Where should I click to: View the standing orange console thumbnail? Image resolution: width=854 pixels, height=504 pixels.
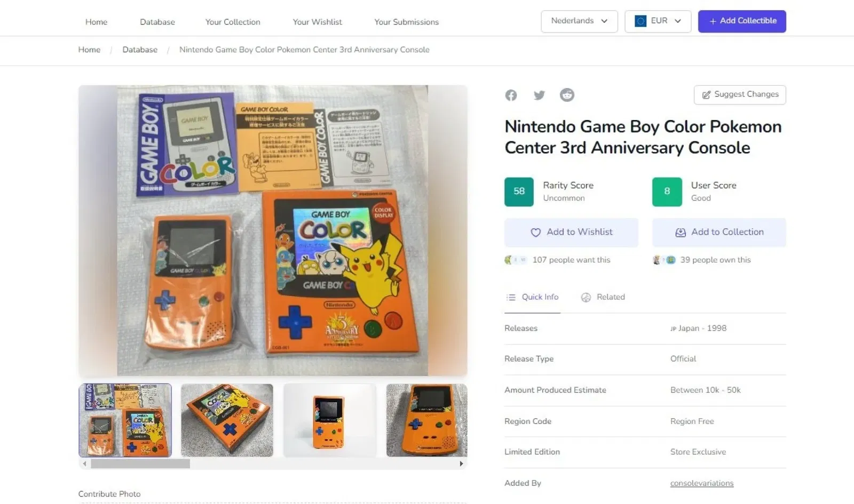point(329,420)
